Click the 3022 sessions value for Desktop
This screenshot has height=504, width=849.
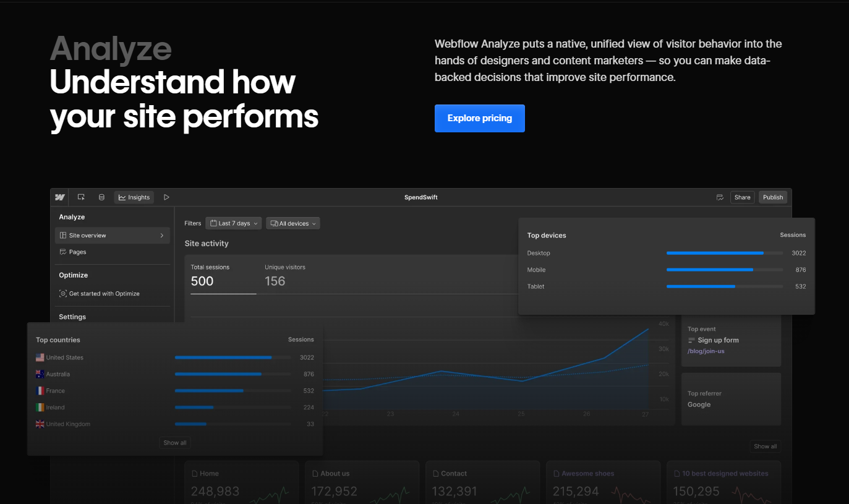tap(799, 253)
